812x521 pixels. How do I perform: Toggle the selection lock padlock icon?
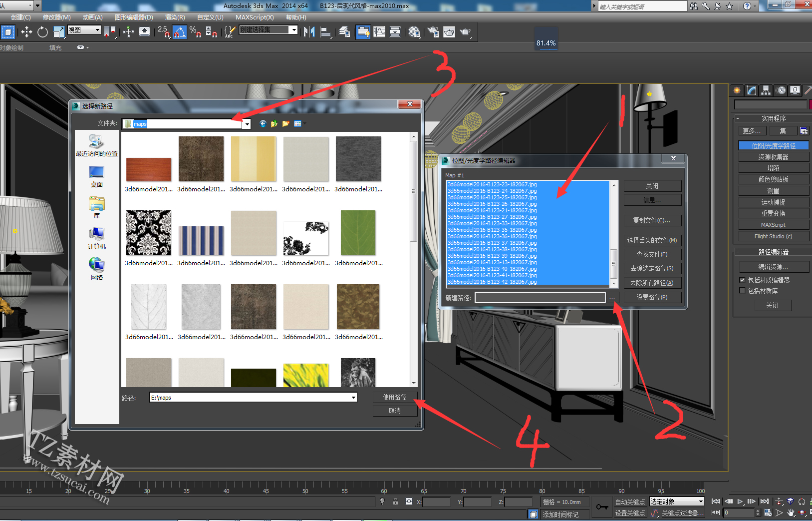[x=395, y=502]
